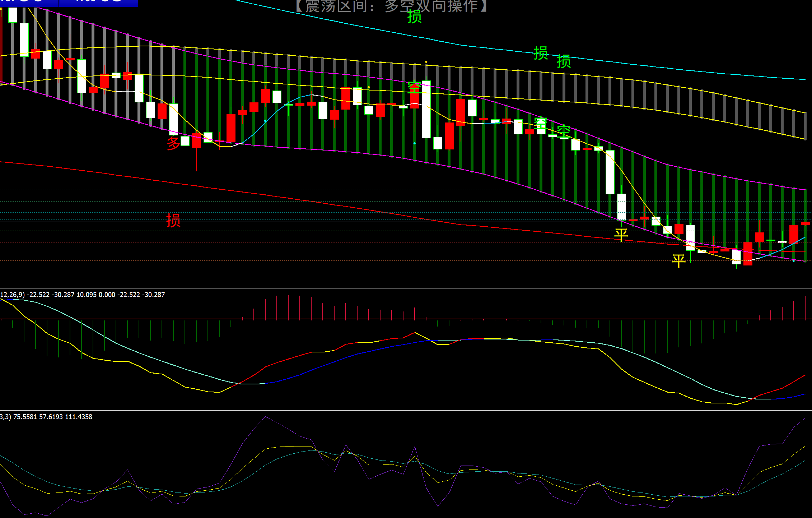Click the red 损 stop-loss marker below candles
This screenshot has height=518, width=812.
pos(173,220)
